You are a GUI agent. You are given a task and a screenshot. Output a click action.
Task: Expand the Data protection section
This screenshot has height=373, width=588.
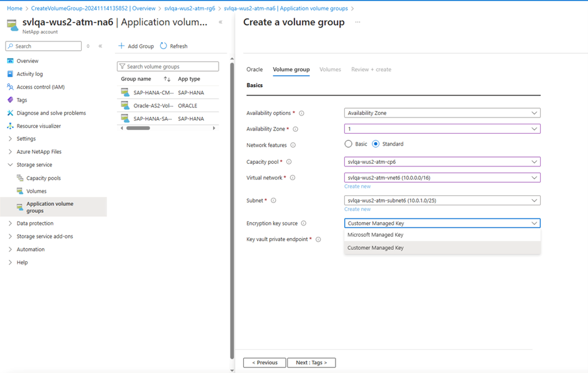point(10,224)
